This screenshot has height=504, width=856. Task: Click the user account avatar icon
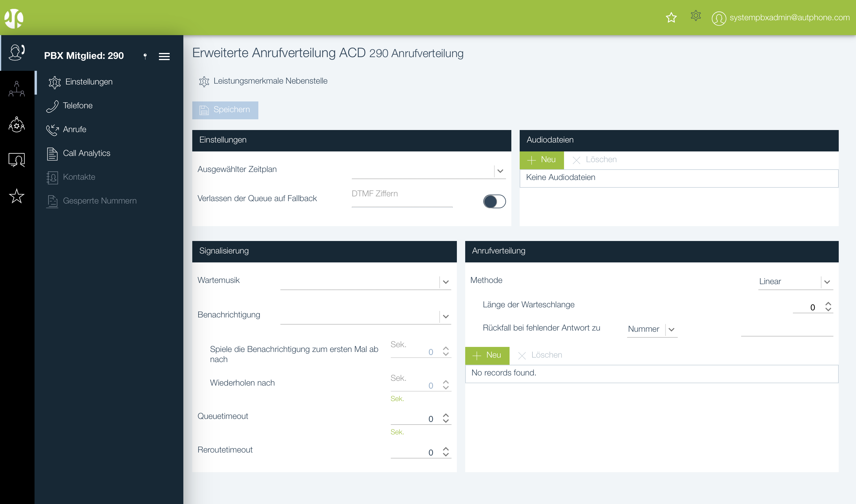pyautogui.click(x=718, y=18)
